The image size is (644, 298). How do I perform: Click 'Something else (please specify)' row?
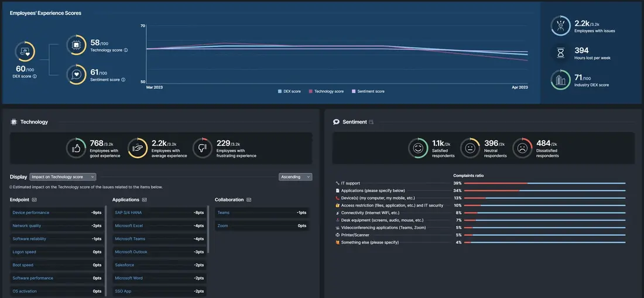point(481,242)
